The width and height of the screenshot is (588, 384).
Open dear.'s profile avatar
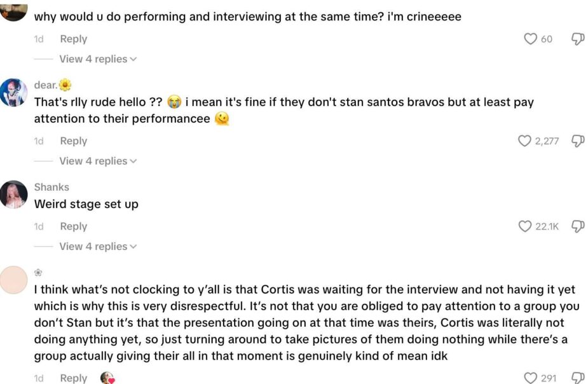click(13, 93)
